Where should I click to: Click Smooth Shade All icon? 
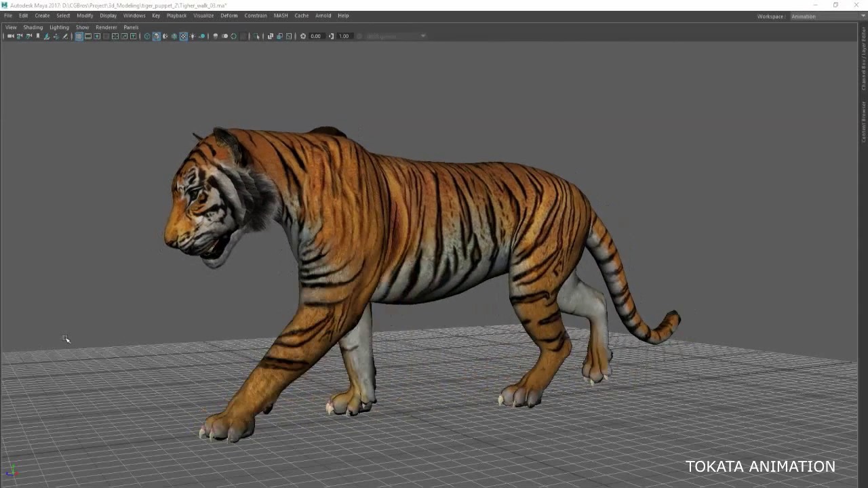point(156,36)
